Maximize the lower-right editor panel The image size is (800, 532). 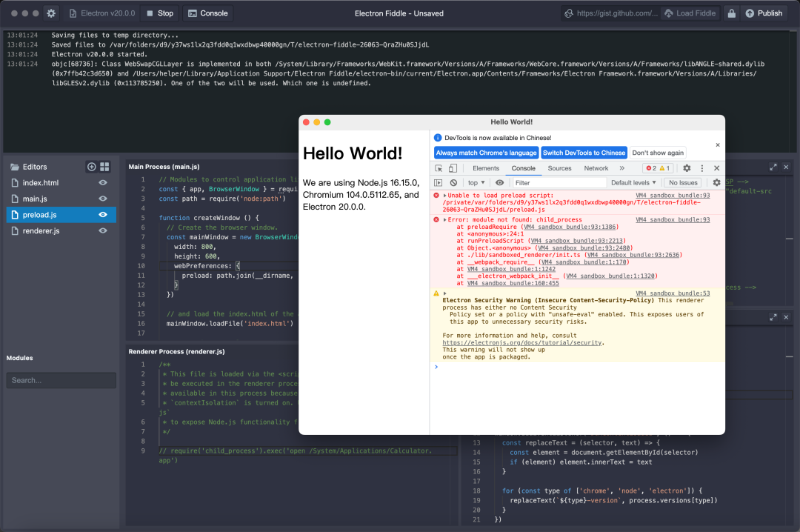tap(773, 317)
